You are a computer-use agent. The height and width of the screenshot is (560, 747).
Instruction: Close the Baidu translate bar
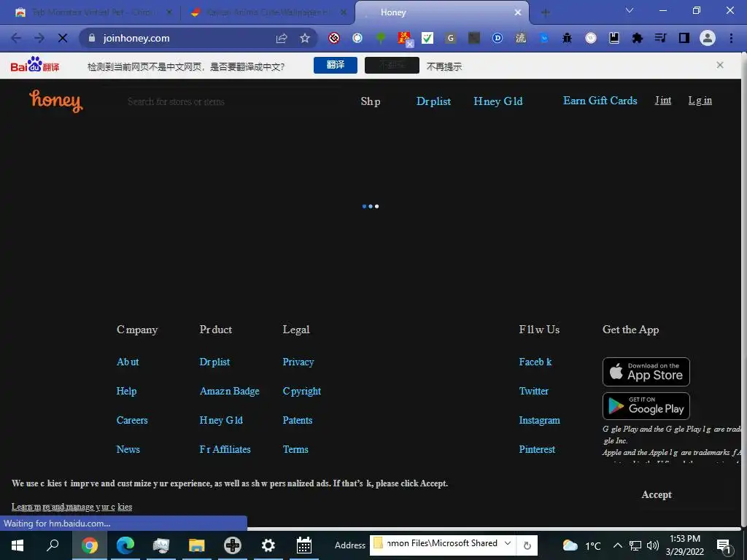[x=720, y=65]
